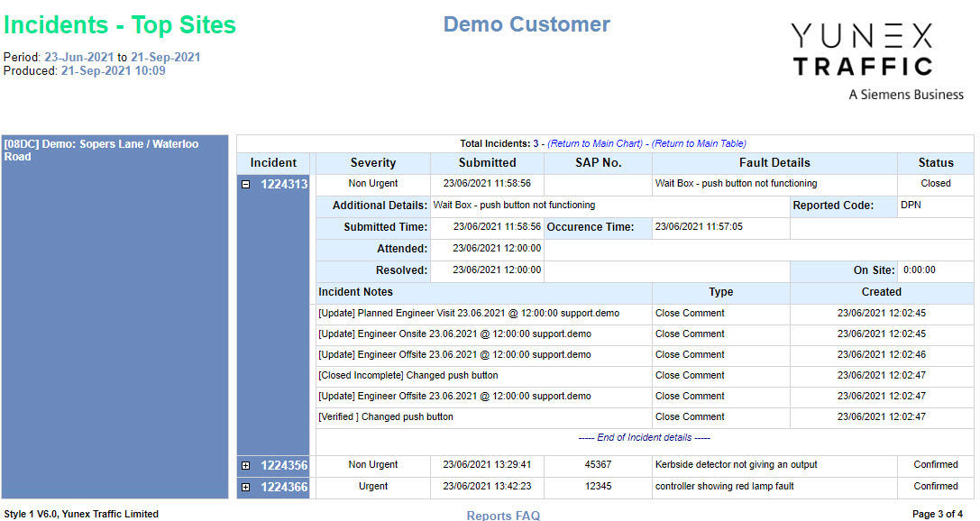Click reported code value DPN
The image size is (980, 521).
[x=911, y=205]
